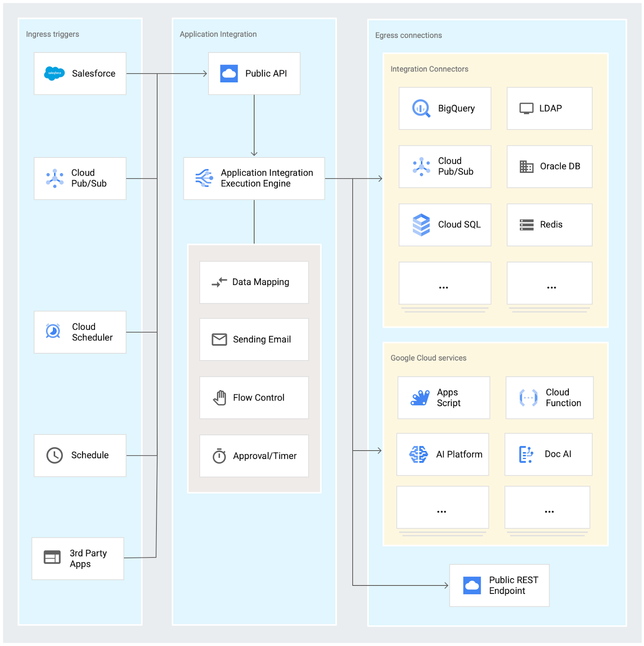Select the Cloud Scheduler label
Viewport: 644px width, 646px height.
(93, 332)
